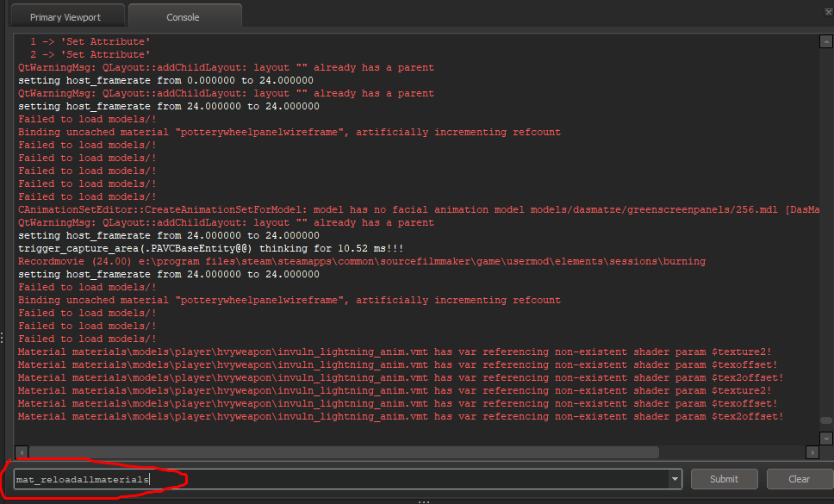Click the last $tex2offset! material line

click(401, 416)
